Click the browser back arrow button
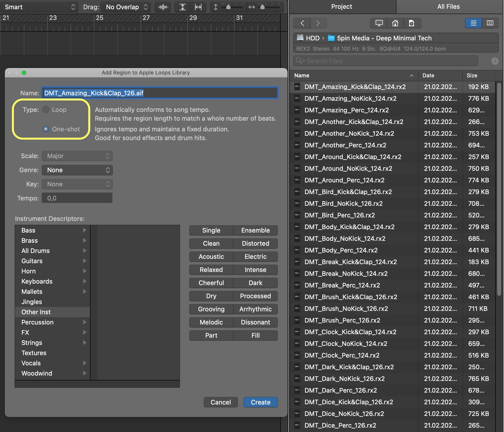Image resolution: width=504 pixels, height=432 pixels. pos(302,23)
